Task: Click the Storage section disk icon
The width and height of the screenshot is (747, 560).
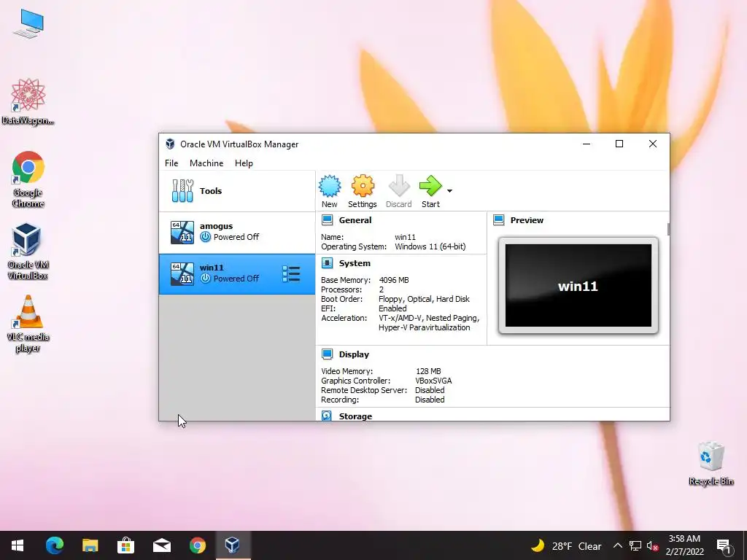Action: pyautogui.click(x=327, y=416)
